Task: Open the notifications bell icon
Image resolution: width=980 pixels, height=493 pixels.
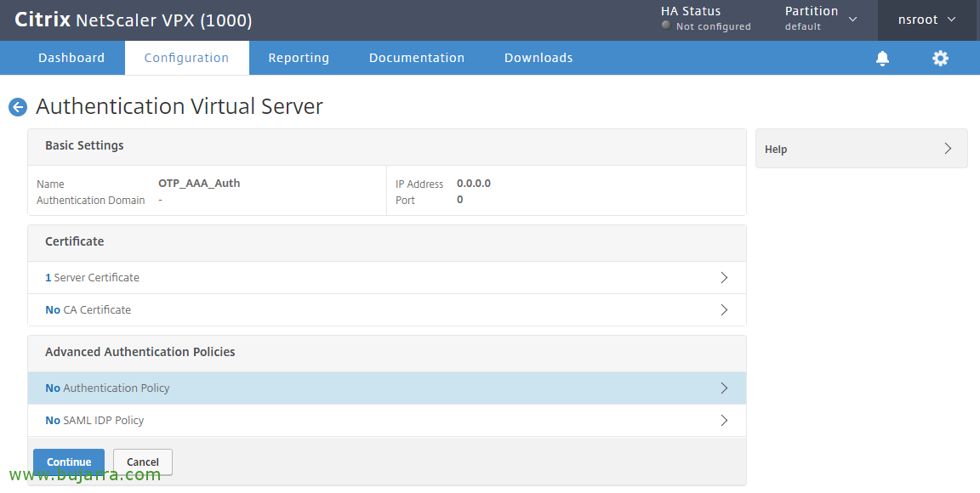Action: [x=882, y=58]
